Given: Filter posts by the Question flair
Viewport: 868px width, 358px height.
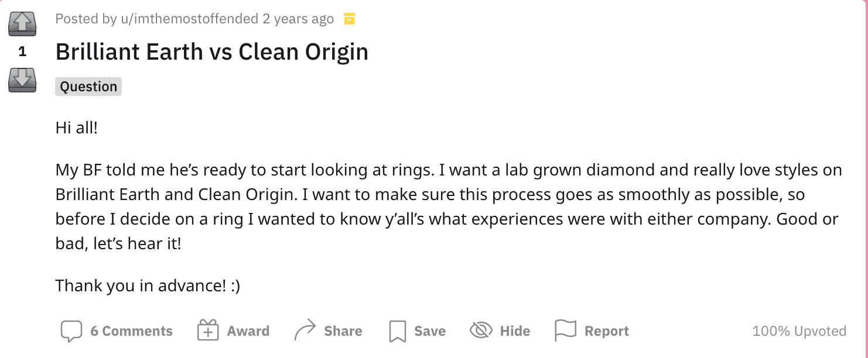Looking at the screenshot, I should pos(88,87).
